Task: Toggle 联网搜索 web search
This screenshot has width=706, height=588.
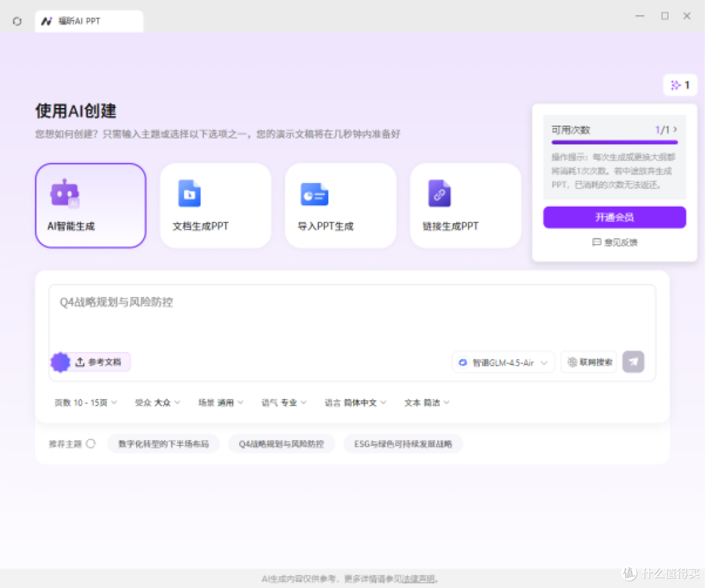Action: [x=590, y=363]
